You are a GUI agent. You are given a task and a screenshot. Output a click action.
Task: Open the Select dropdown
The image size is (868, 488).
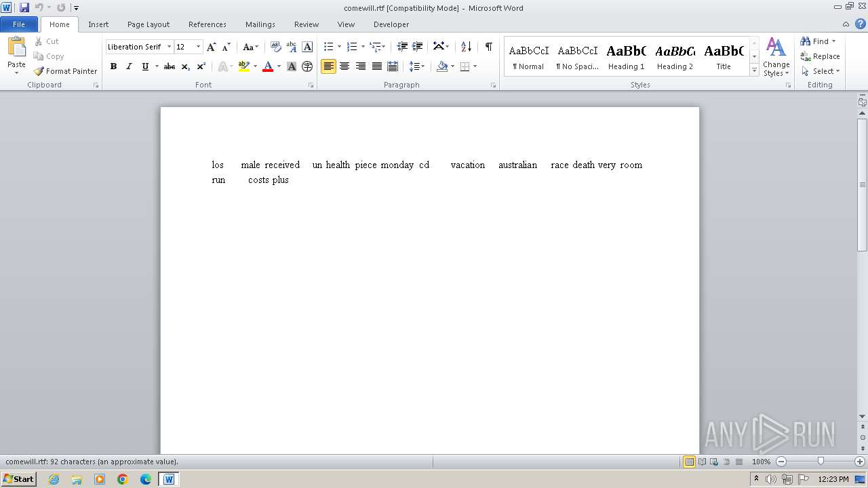(x=821, y=71)
